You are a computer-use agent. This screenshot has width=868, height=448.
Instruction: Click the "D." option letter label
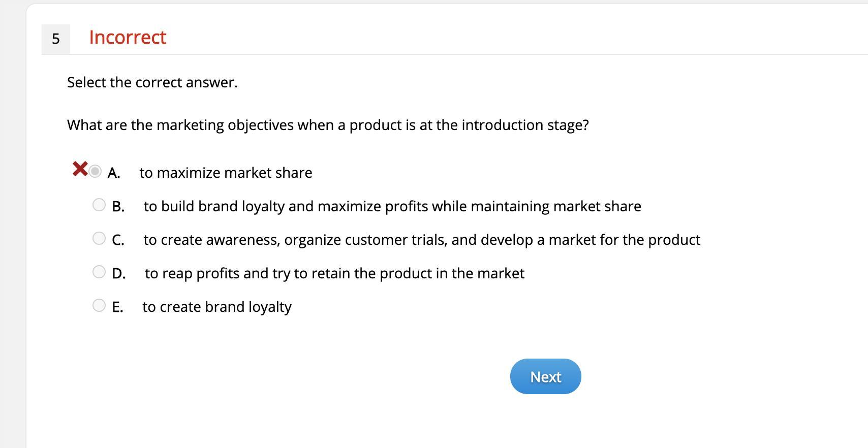click(119, 274)
